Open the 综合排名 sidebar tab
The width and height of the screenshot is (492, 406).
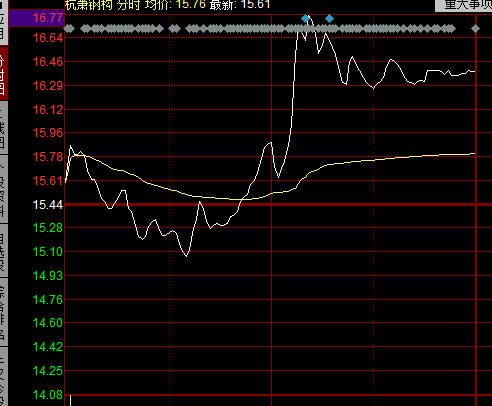(4, 312)
